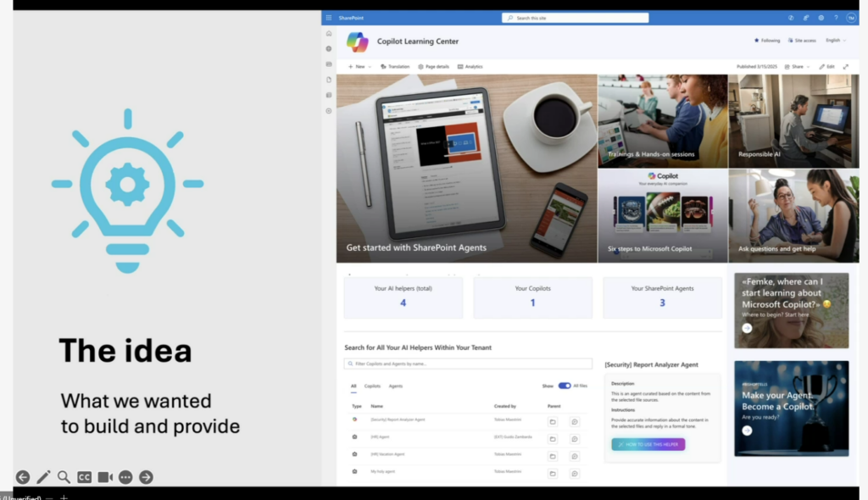Image resolution: width=868 pixels, height=500 pixels.
Task: Open Ask questions and get help tile
Action: click(793, 216)
